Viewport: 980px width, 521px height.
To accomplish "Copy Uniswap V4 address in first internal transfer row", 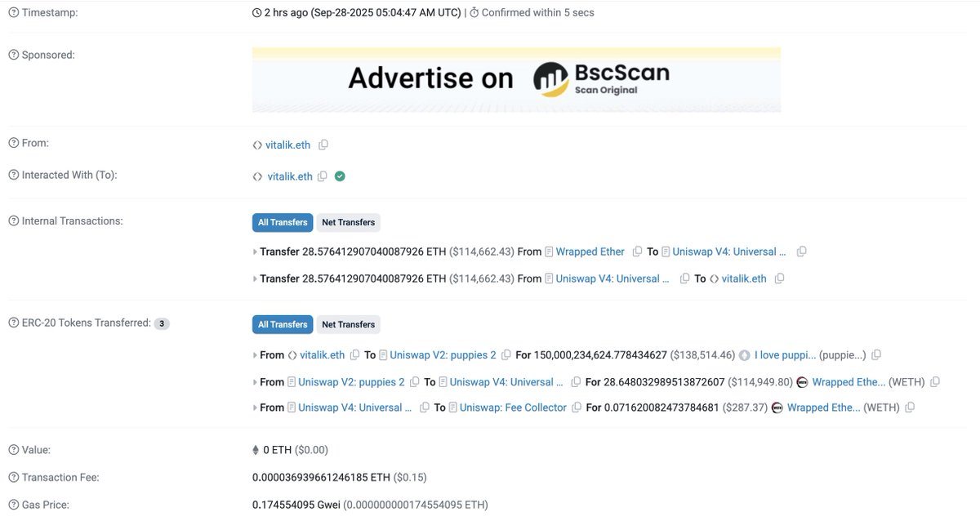I will coord(801,252).
